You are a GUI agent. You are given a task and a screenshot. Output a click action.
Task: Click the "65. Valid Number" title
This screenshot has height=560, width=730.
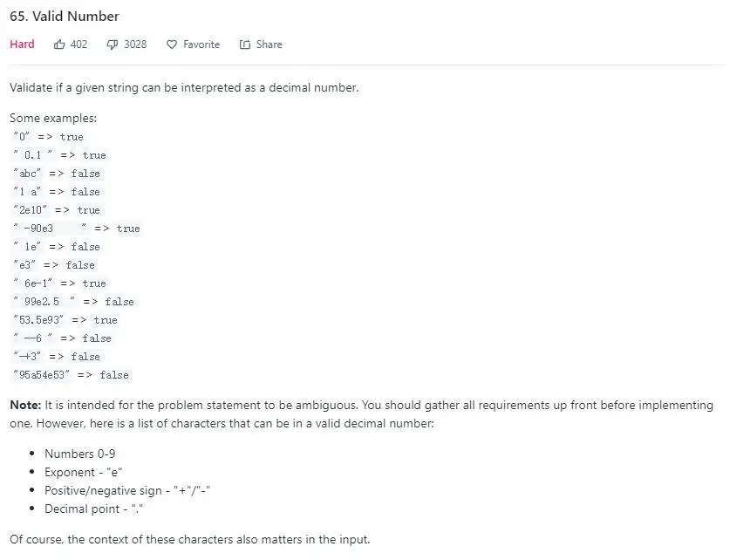[x=65, y=17]
